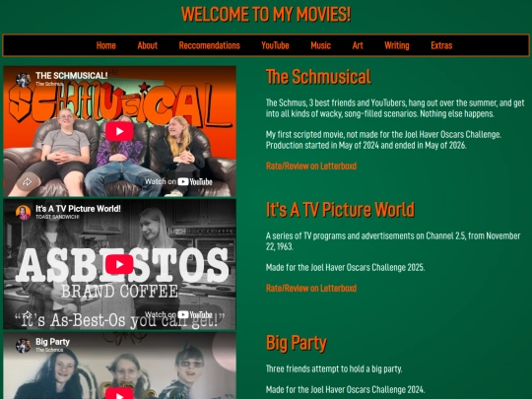Image resolution: width=532 pixels, height=399 pixels.
Task: Click the paragraph beginning My first scripted movie
Action: (x=383, y=140)
